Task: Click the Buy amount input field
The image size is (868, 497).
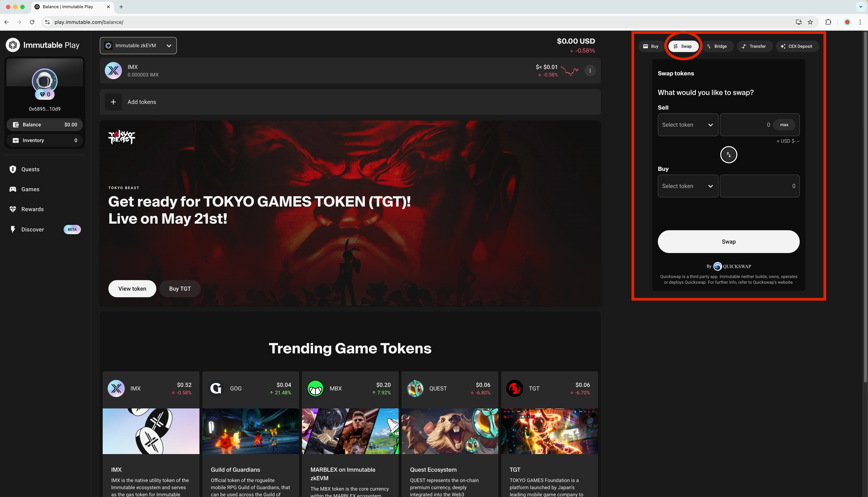Action: coord(759,186)
